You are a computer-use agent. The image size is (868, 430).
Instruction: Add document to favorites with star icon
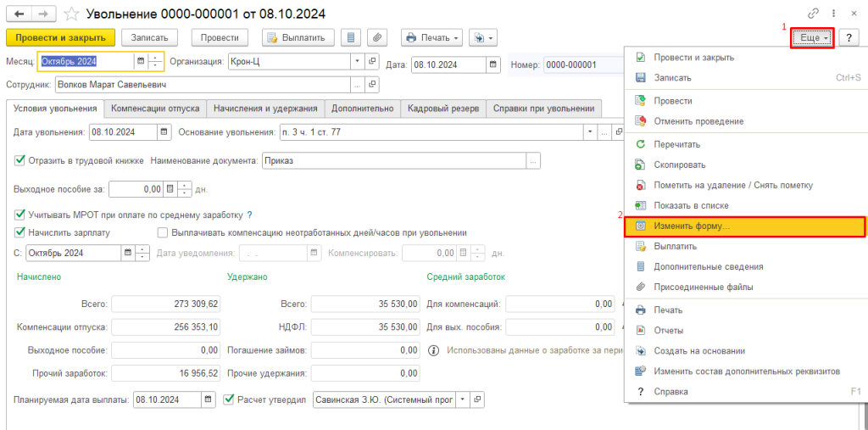pos(72,14)
